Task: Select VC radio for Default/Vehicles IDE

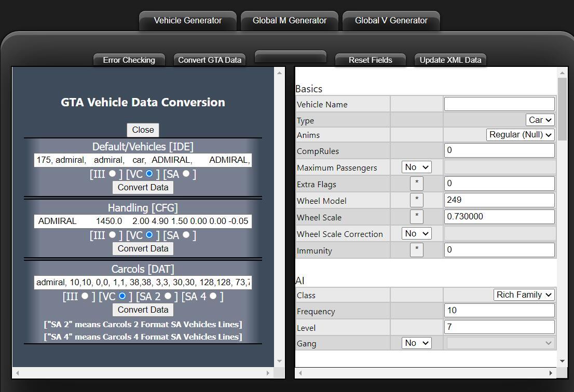Action: (149, 173)
